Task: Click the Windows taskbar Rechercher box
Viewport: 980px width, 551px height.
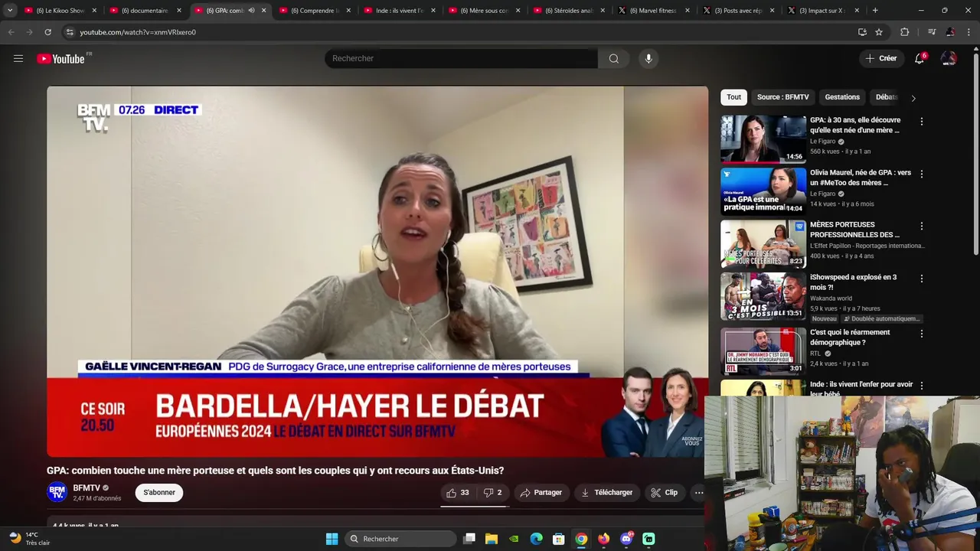Action: pyautogui.click(x=400, y=539)
